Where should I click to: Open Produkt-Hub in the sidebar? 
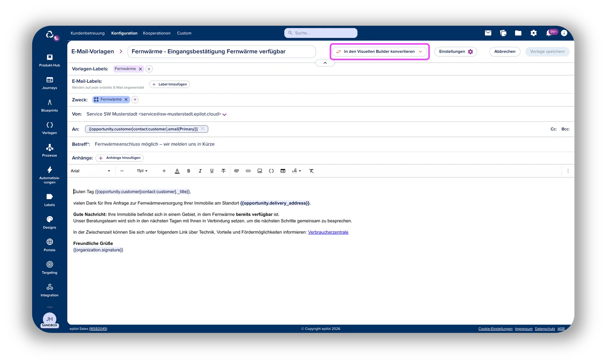click(50, 60)
